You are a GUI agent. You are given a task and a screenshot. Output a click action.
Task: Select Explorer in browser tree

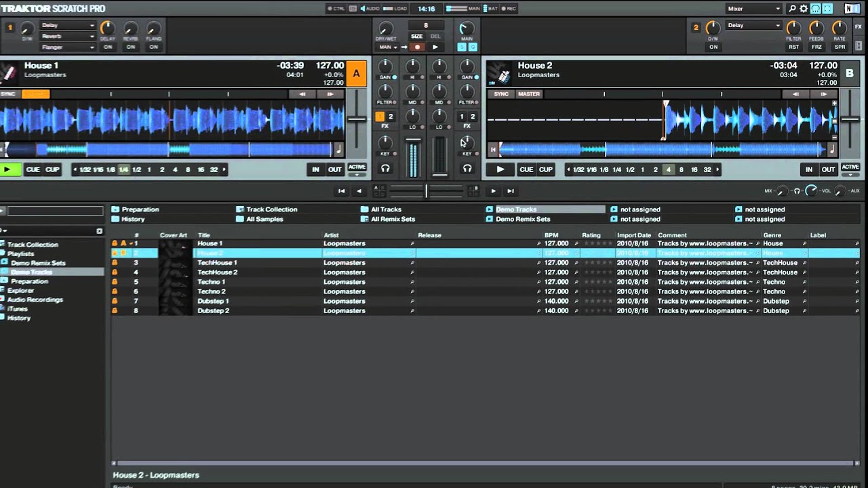20,290
